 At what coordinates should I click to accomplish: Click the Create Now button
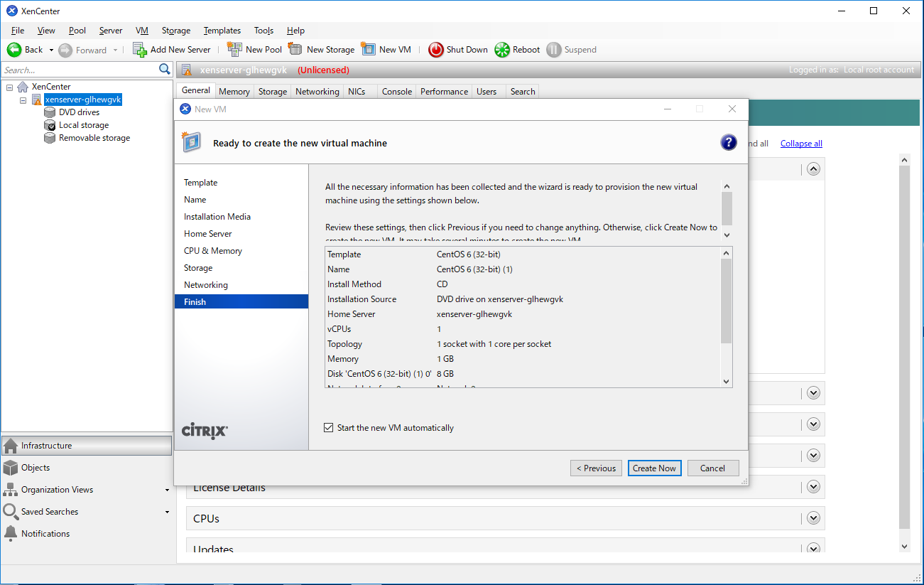pyautogui.click(x=655, y=468)
